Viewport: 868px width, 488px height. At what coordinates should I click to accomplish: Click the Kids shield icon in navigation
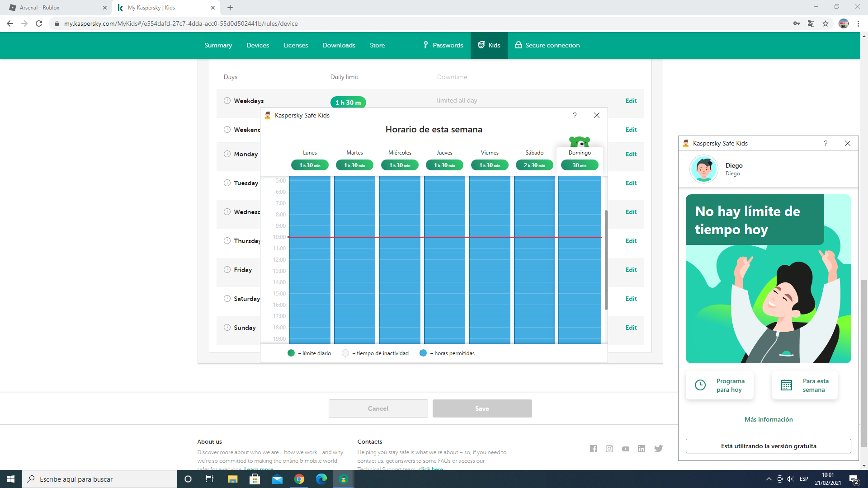tap(481, 45)
